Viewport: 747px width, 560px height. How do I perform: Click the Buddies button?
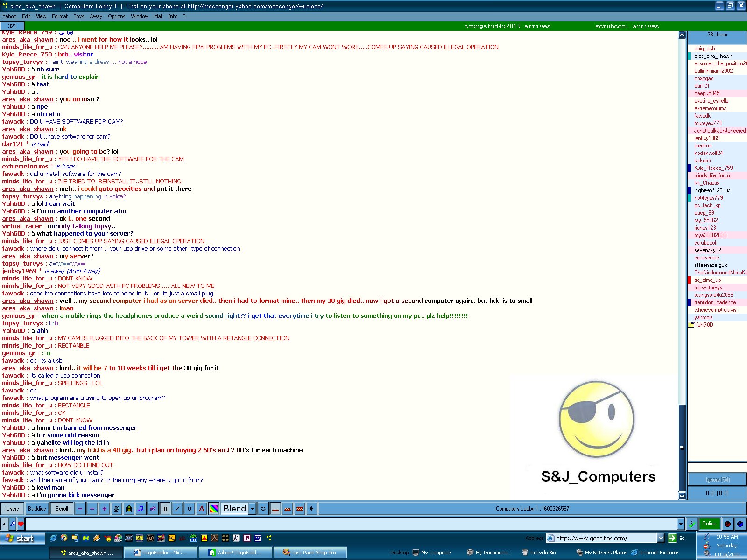(37, 509)
